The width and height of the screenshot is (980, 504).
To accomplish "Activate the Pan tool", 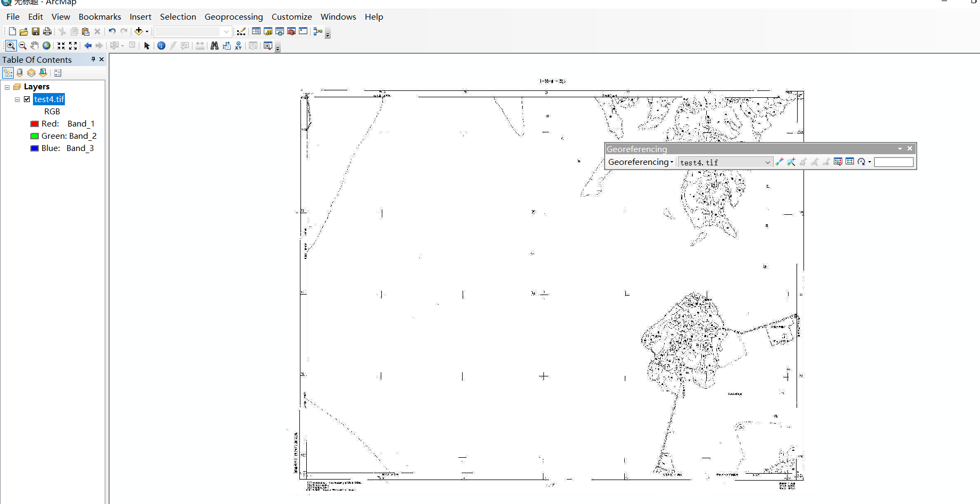I will tap(35, 46).
